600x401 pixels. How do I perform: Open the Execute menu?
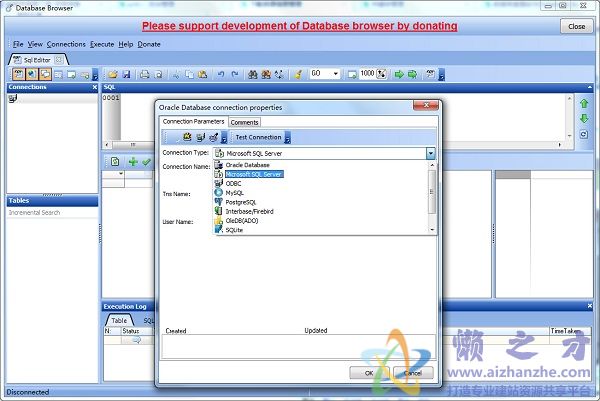[102, 44]
